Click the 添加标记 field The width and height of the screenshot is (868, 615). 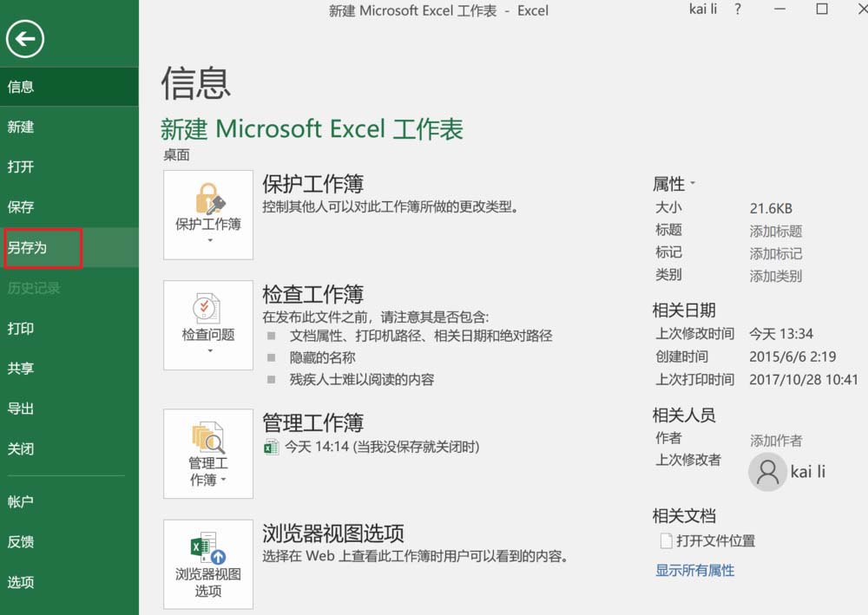(775, 253)
